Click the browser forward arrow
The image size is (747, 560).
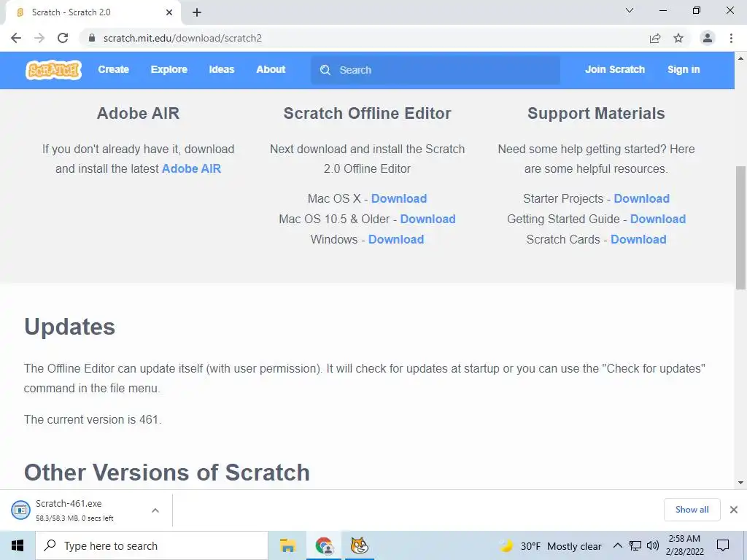[39, 38]
